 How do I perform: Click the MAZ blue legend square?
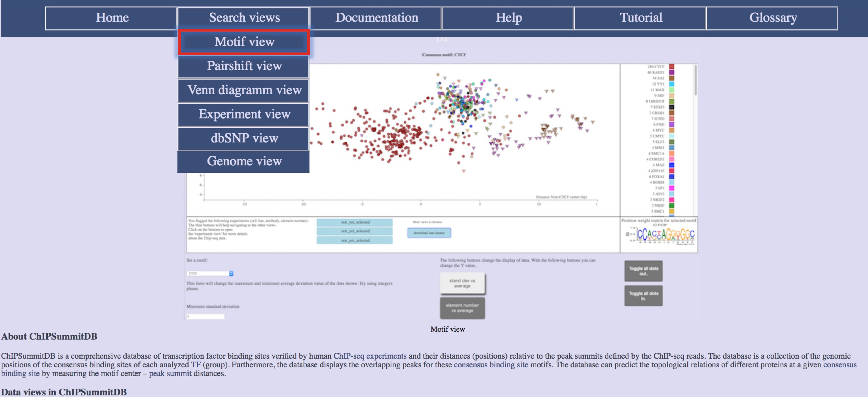(x=671, y=165)
